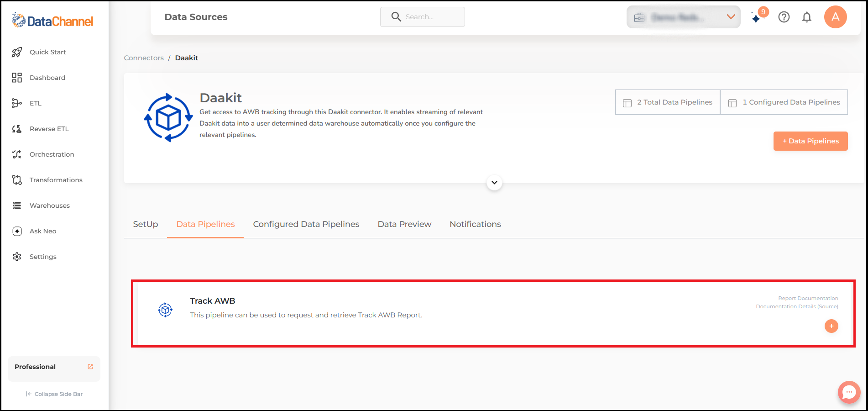
Task: Open Documentation Details (Source) link
Action: click(797, 306)
